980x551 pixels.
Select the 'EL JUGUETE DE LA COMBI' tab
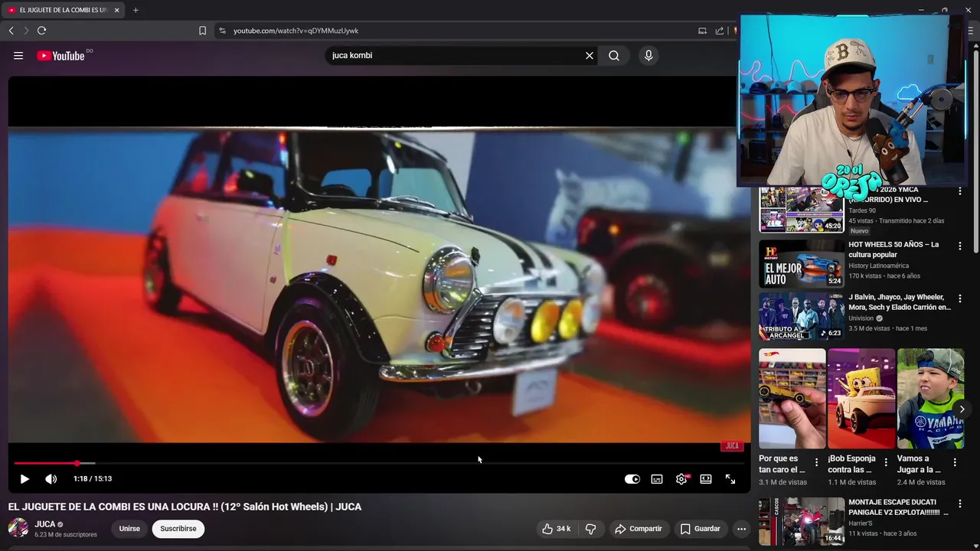click(x=63, y=10)
